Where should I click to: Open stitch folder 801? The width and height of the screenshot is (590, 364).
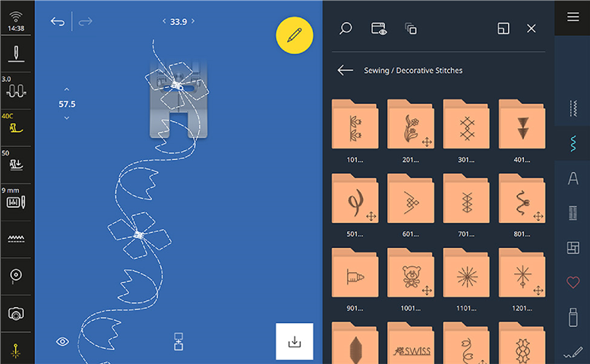pos(522,199)
